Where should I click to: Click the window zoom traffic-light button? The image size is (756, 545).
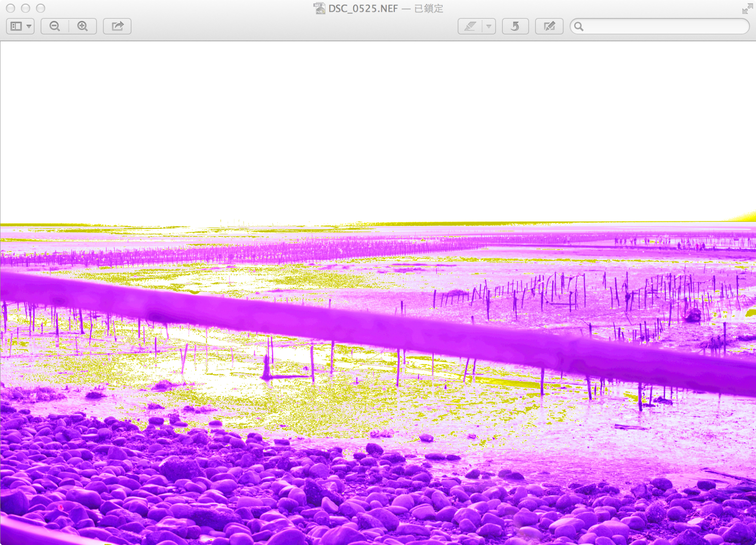coord(41,8)
